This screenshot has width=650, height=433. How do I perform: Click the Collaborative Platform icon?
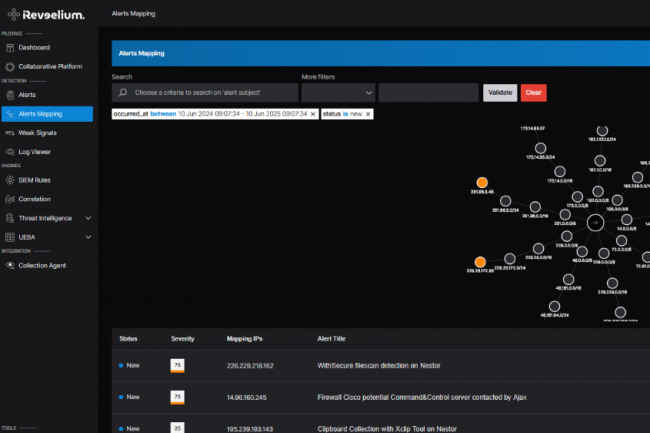pyautogui.click(x=9, y=66)
